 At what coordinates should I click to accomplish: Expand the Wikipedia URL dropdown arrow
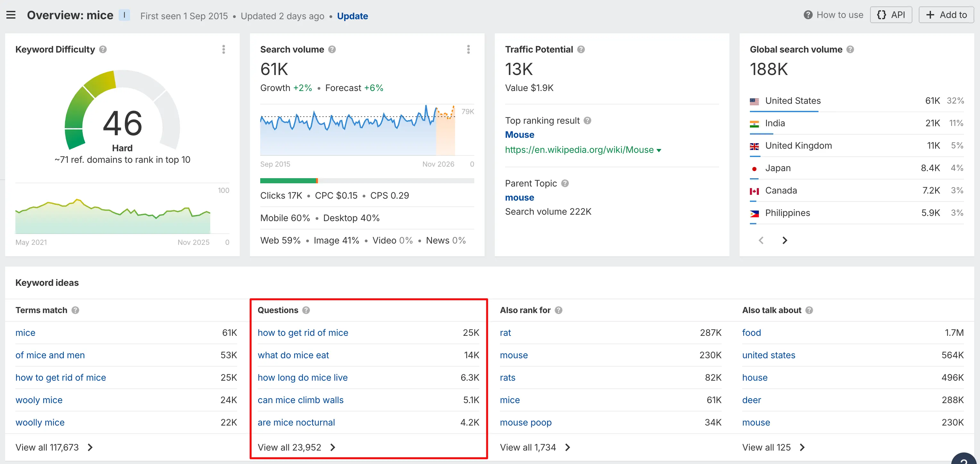[659, 151]
